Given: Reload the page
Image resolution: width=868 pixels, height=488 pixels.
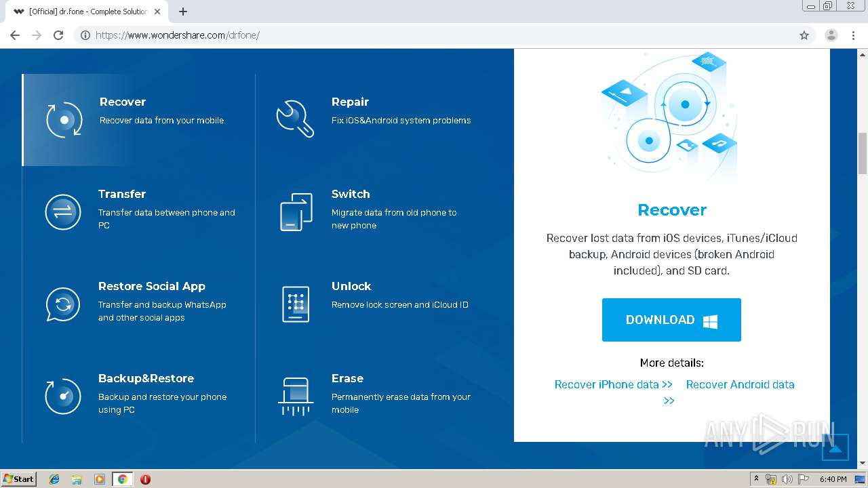Looking at the screenshot, I should (58, 35).
